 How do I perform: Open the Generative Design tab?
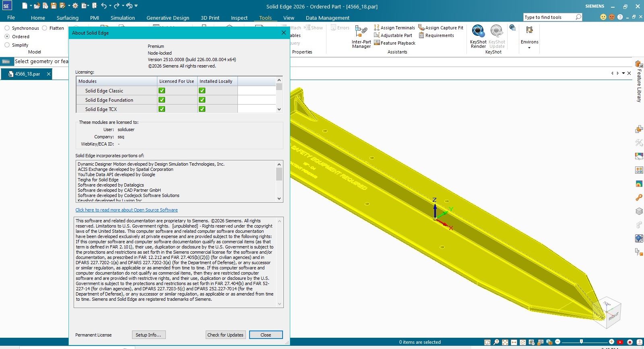pyautogui.click(x=168, y=18)
